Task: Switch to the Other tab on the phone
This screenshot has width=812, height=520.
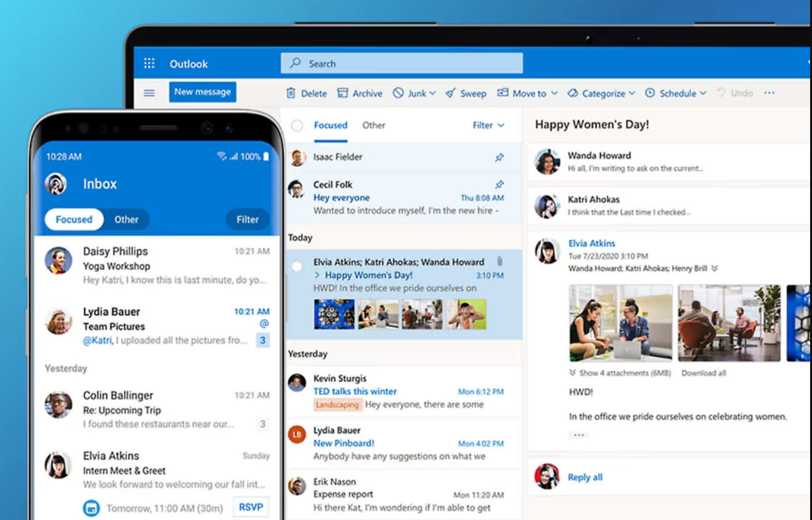Action: pyautogui.click(x=126, y=219)
